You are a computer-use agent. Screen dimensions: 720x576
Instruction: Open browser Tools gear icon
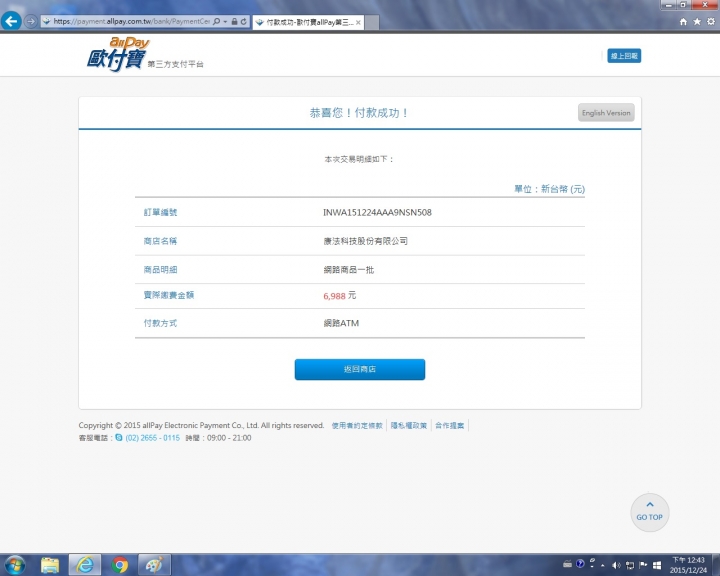click(x=711, y=22)
